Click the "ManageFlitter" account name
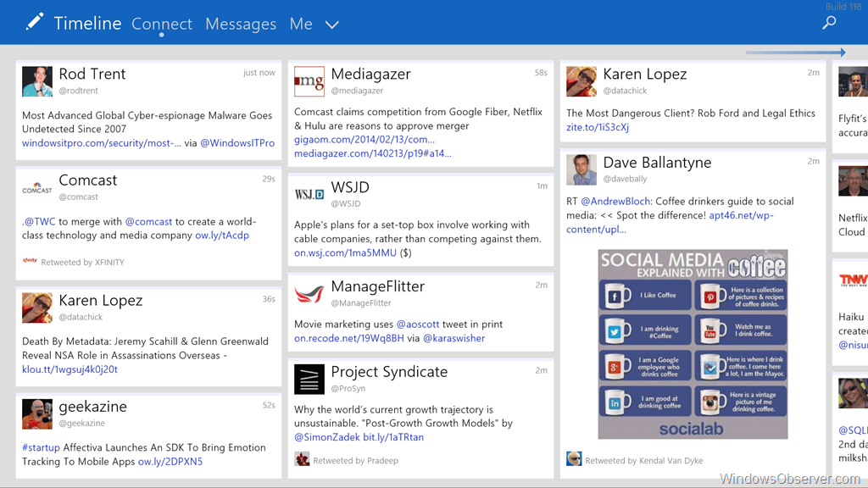Screen dimensions: 868x488 [x=377, y=286]
